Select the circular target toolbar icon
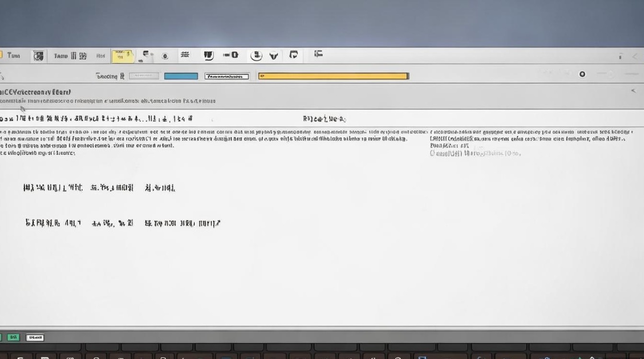Image resolution: width=644 pixels, height=359 pixels. point(165,56)
